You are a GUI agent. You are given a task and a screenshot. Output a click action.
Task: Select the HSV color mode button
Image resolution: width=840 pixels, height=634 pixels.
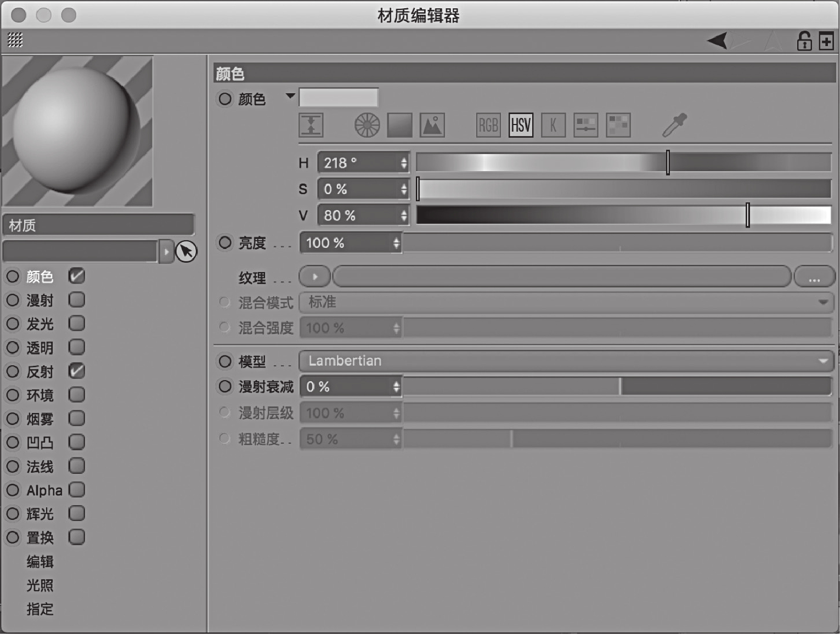coord(521,125)
